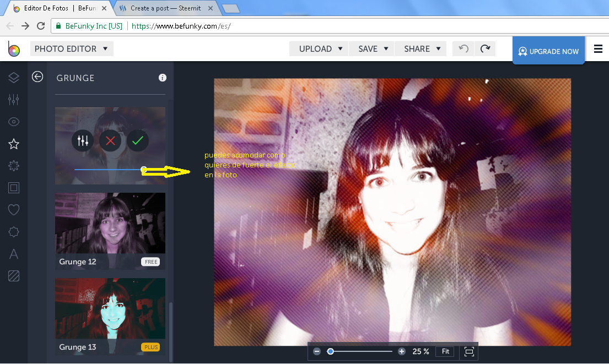Switch to the Create a post Steemit tab

tap(166, 8)
